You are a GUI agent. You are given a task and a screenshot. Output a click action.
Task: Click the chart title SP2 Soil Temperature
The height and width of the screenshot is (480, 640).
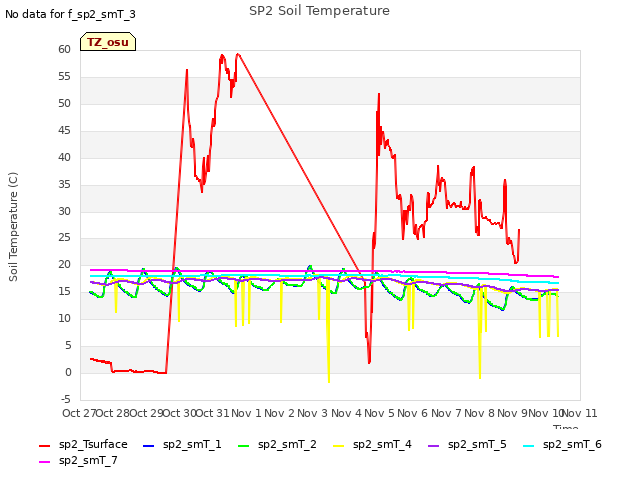pyautogui.click(x=319, y=11)
